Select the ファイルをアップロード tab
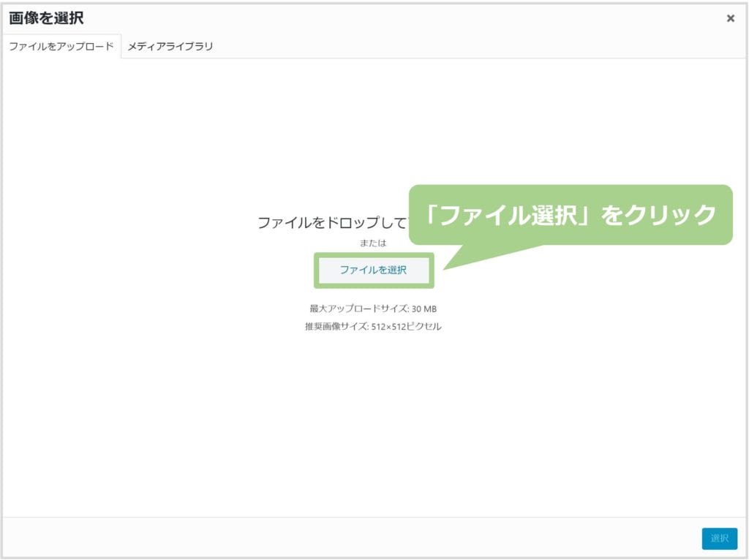Viewport: 749px width, 560px height. pyautogui.click(x=61, y=46)
